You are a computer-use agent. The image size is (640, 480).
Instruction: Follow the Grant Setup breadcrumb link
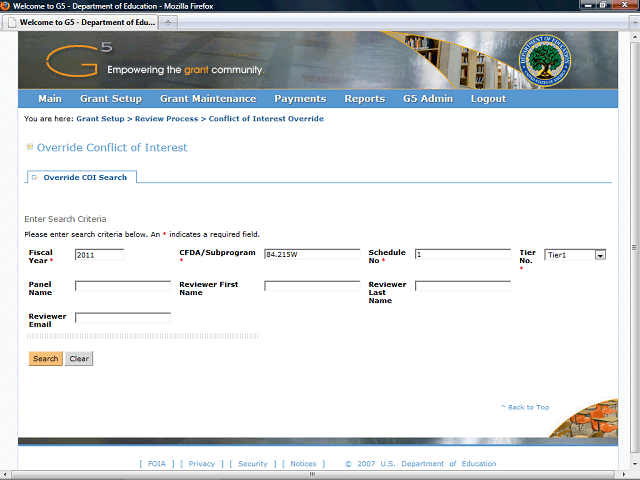100,119
